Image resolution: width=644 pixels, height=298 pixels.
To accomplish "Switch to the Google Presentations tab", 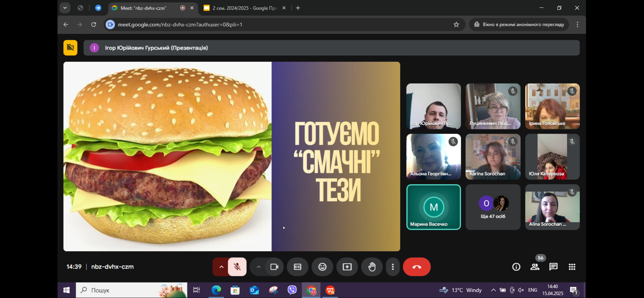I will coord(244,8).
